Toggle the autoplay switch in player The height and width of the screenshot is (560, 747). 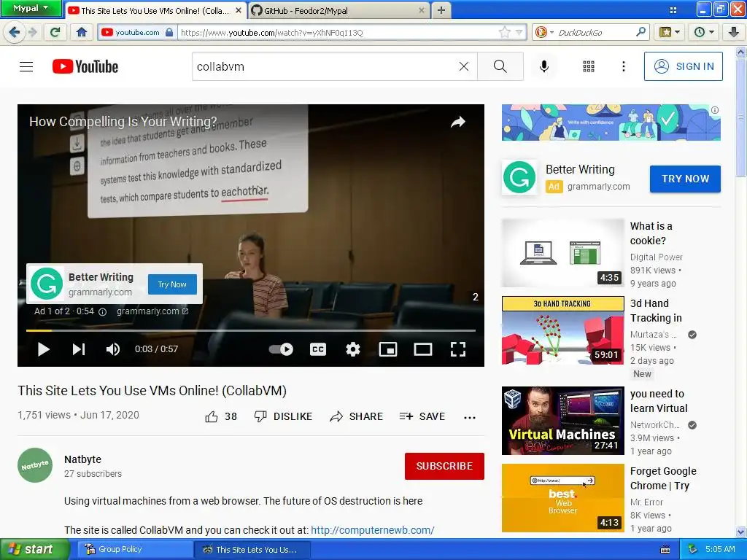[x=281, y=349]
